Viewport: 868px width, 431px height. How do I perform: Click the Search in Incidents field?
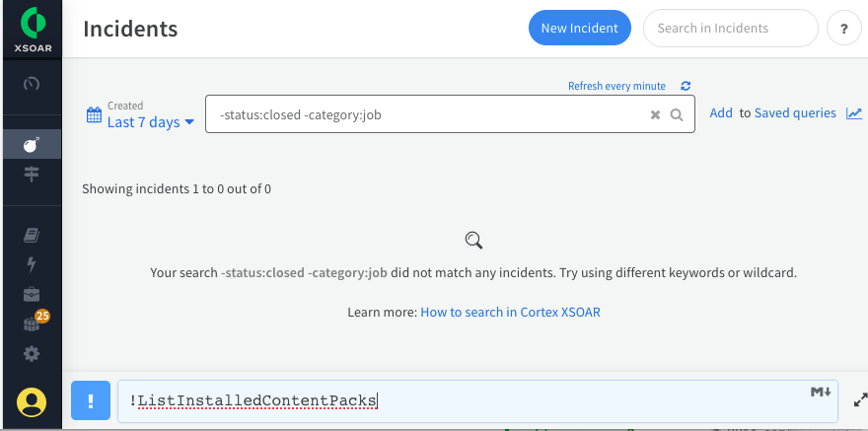click(x=730, y=28)
